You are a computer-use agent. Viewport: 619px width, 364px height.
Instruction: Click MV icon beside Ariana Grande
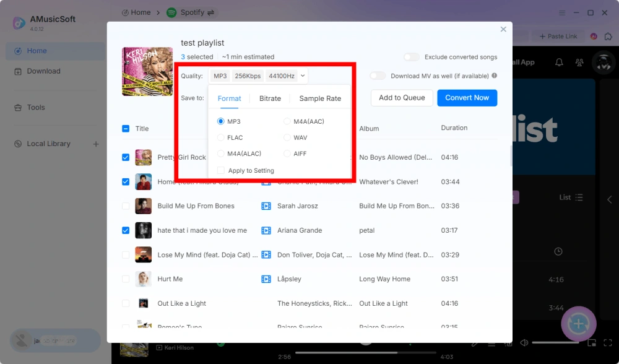pos(266,230)
